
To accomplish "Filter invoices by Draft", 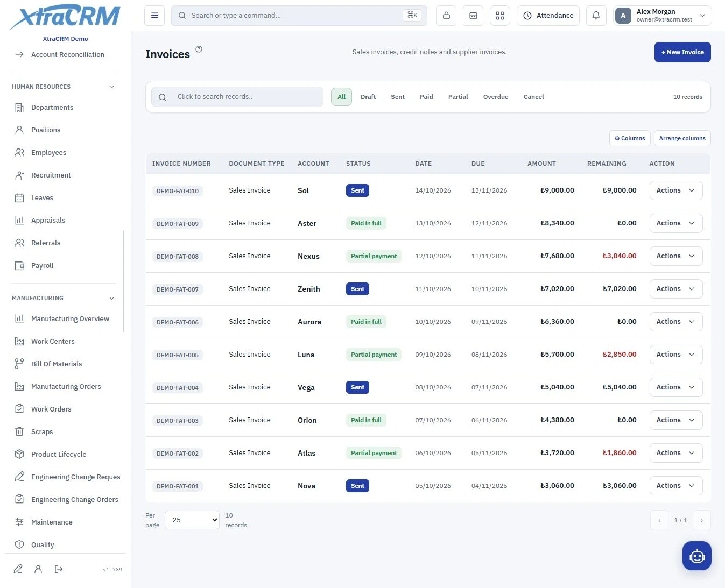I will [368, 97].
